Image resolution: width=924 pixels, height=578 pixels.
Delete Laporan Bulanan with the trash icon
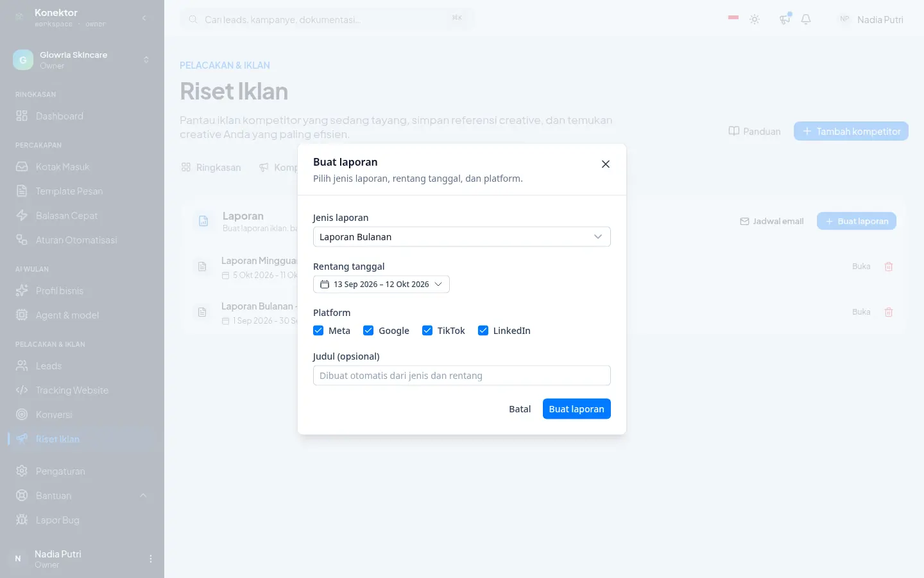point(889,312)
